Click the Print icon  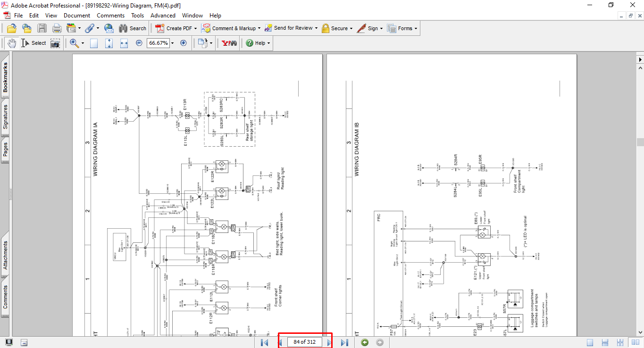[x=57, y=28]
